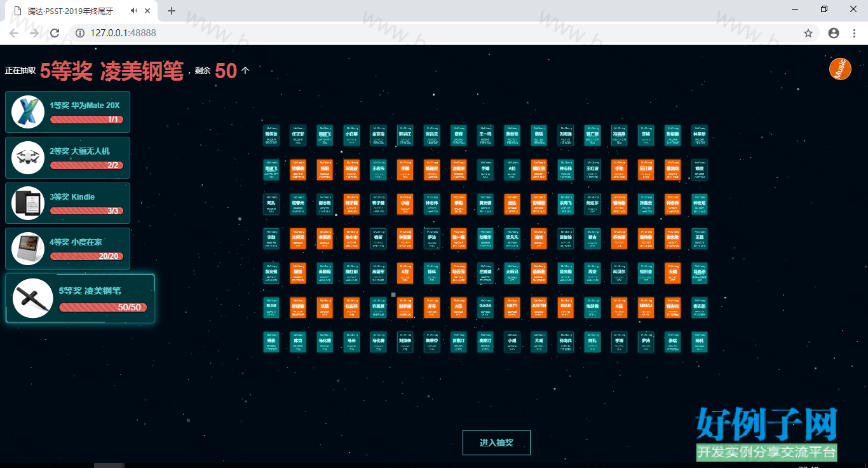Close the 腾达·PSST·2019年终尾牙 tab

click(x=148, y=11)
